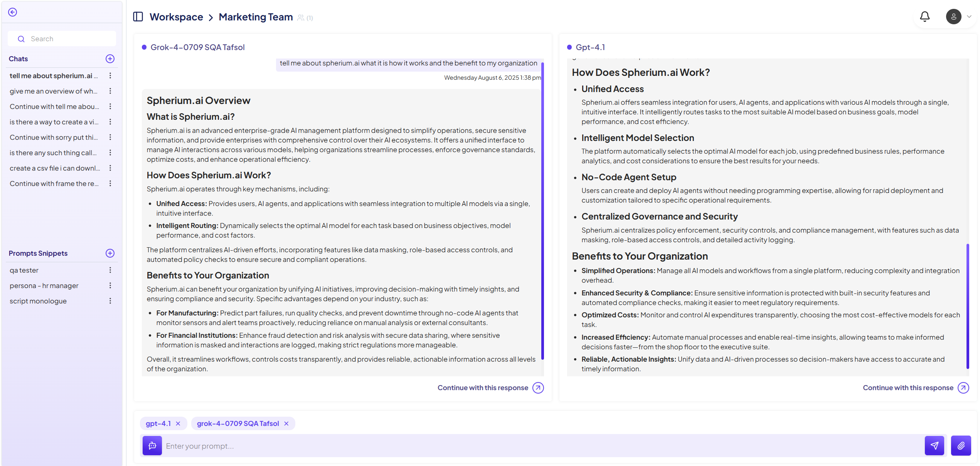Viewport: 980px width, 466px height.
Task: View Marketing Team members icon
Action: tap(301, 18)
